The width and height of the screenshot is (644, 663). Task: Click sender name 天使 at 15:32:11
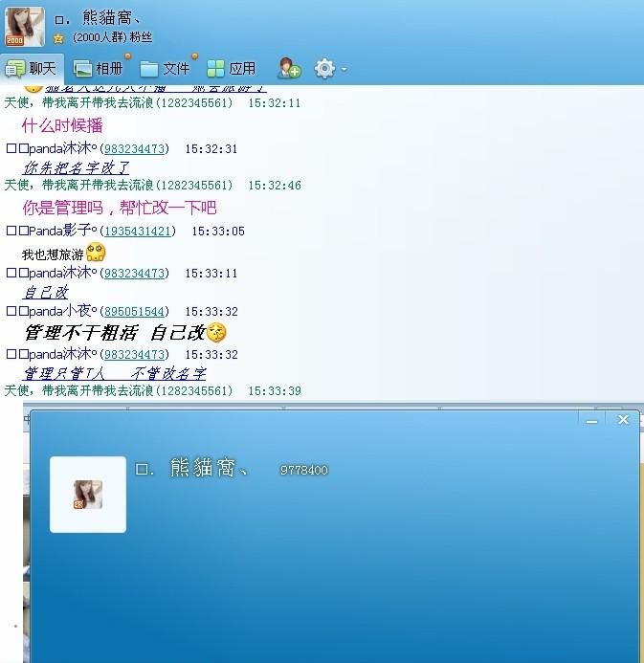(80, 103)
